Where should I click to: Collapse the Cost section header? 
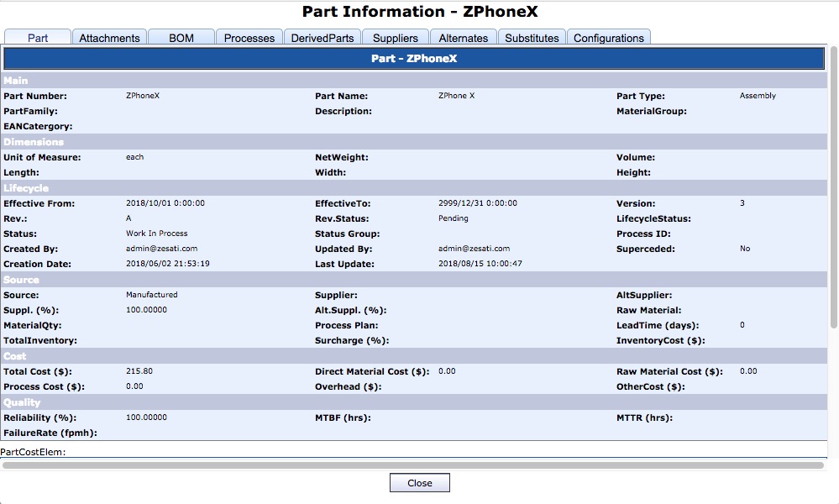416,355
